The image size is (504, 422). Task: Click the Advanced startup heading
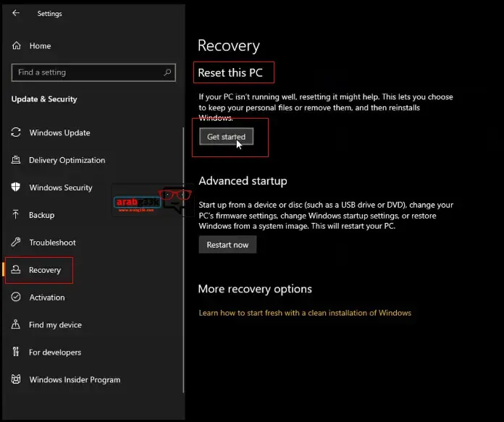click(x=243, y=181)
